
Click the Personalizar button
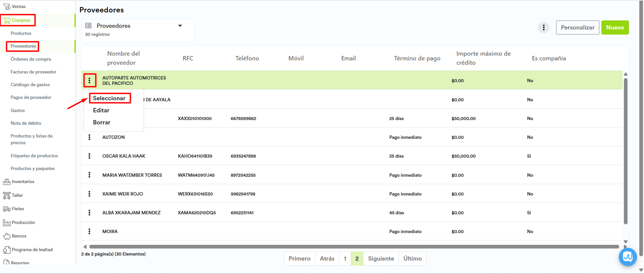click(x=577, y=28)
